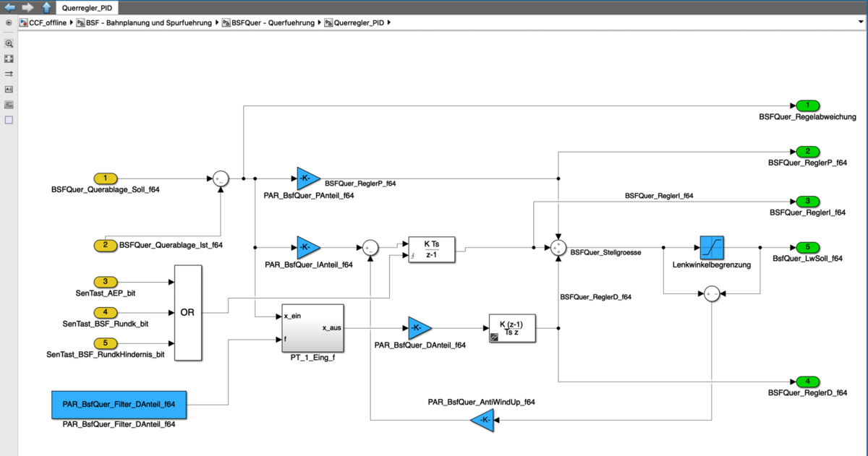Toggle sample time display arrows icon
868x456 pixels.
click(x=9, y=74)
